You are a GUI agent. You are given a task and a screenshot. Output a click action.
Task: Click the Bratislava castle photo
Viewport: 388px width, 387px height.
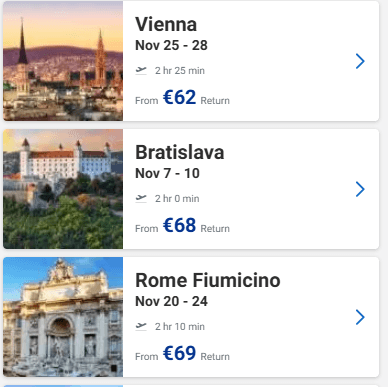pos(63,189)
